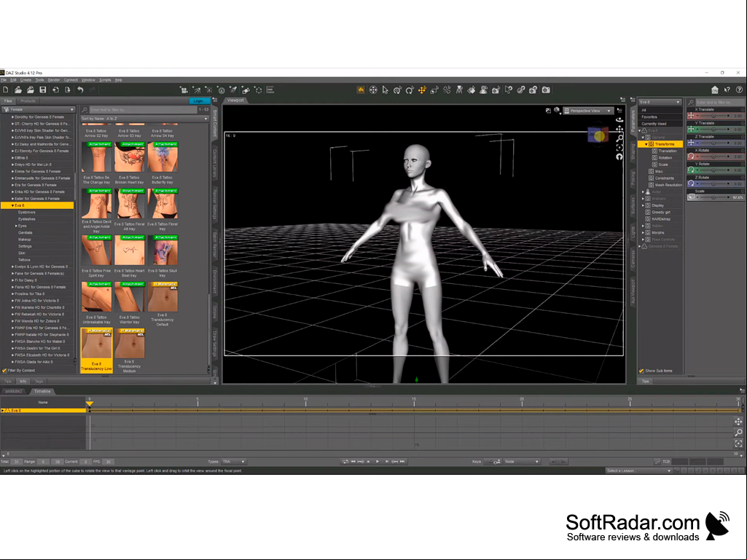Switch to the Products tab
Screen dimensions: 747x560
click(x=28, y=101)
